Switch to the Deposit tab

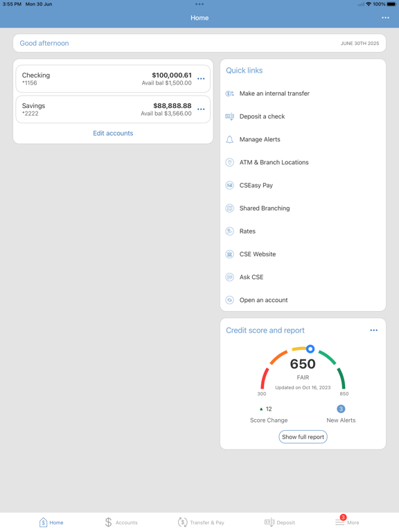point(280,522)
